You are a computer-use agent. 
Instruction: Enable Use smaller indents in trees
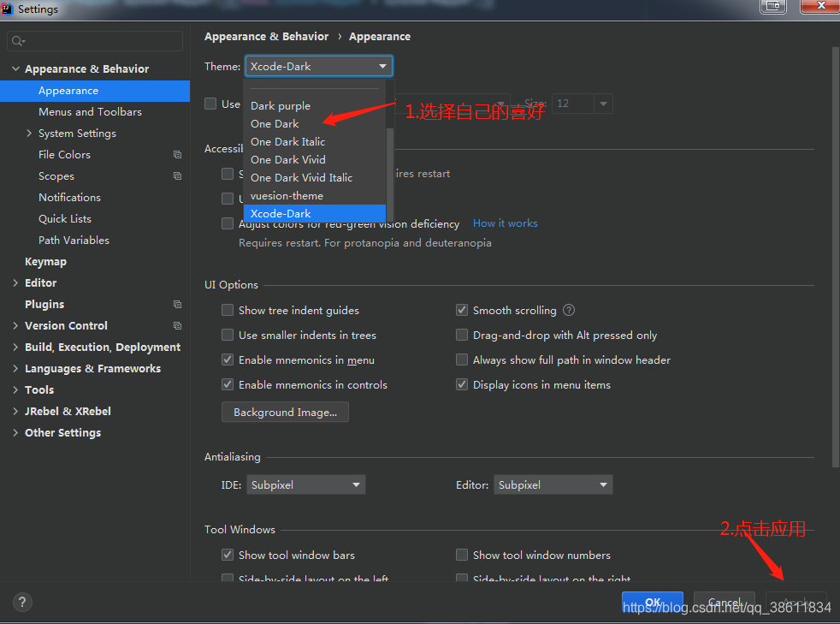(228, 335)
